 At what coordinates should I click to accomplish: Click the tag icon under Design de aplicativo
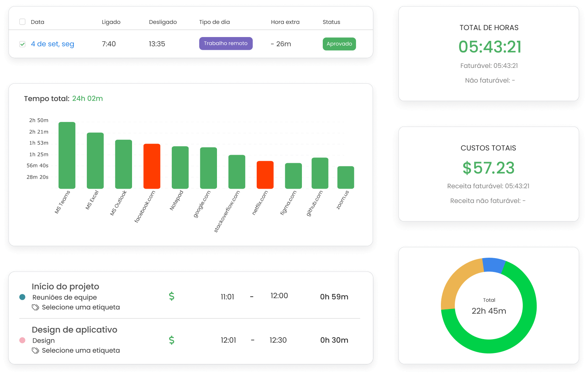(36, 350)
